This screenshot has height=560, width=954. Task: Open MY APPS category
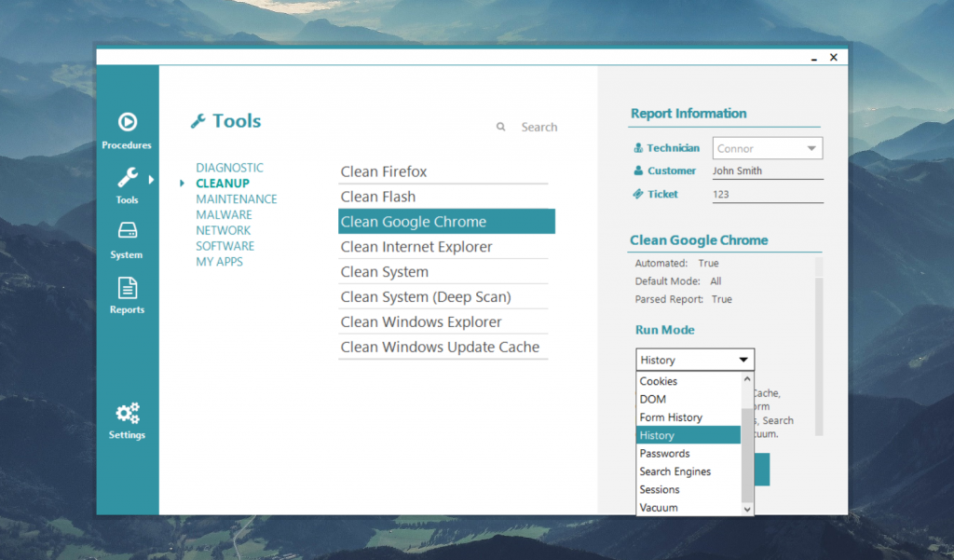(x=219, y=262)
